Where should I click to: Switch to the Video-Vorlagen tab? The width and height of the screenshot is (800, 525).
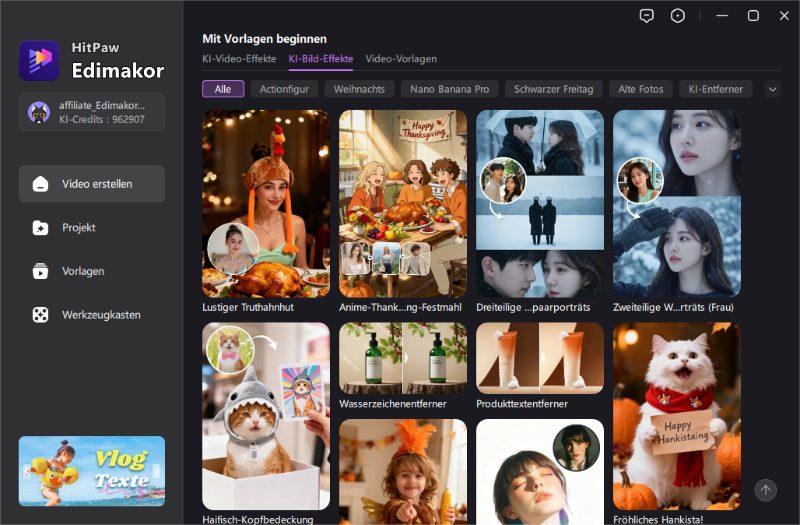click(x=401, y=59)
